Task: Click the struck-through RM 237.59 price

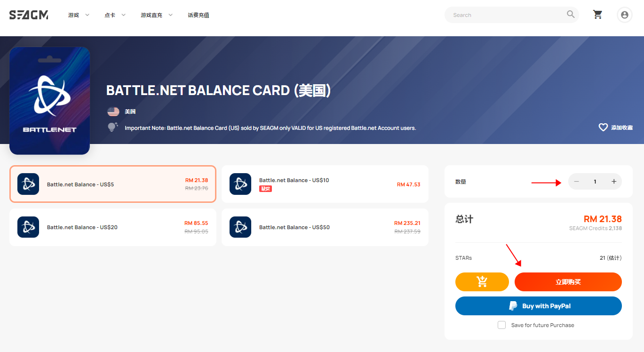Action: pos(407,231)
